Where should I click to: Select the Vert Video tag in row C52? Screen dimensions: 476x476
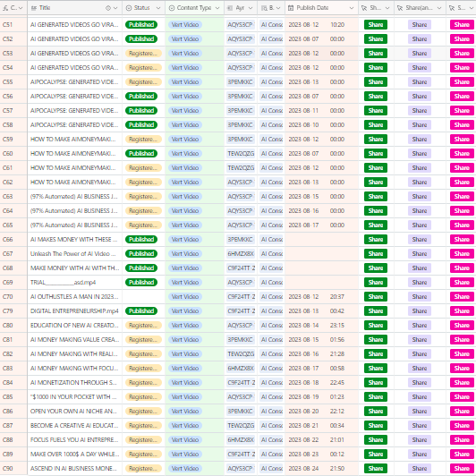185,38
